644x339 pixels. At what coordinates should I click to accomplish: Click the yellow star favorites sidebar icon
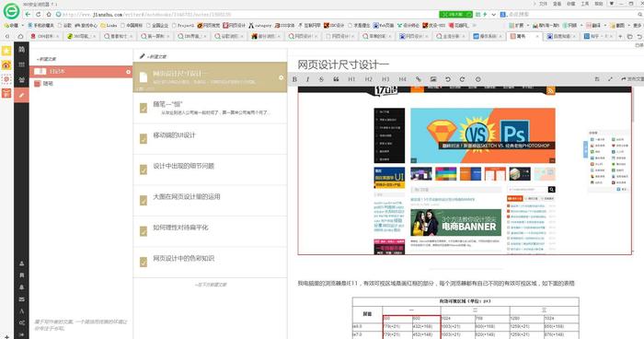6,52
